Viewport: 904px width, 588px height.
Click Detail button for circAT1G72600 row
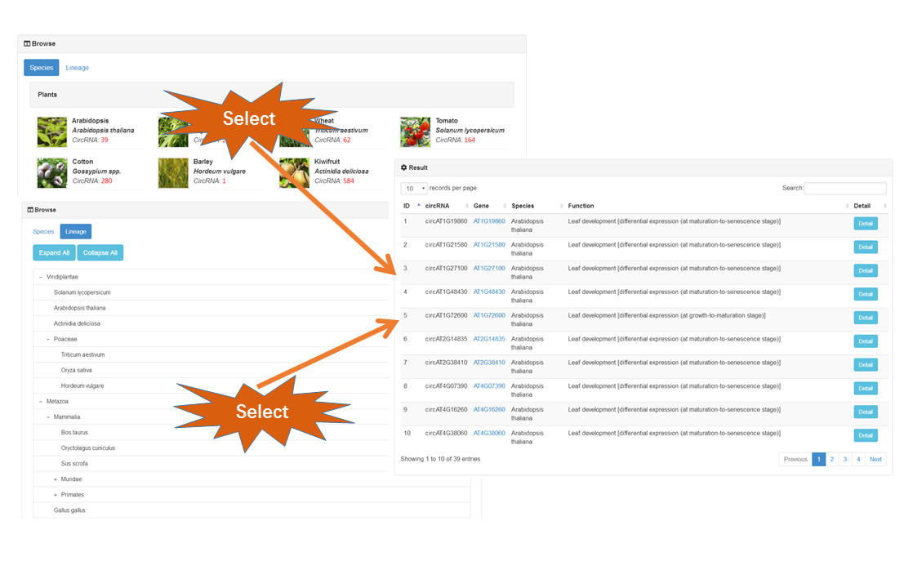tap(865, 318)
